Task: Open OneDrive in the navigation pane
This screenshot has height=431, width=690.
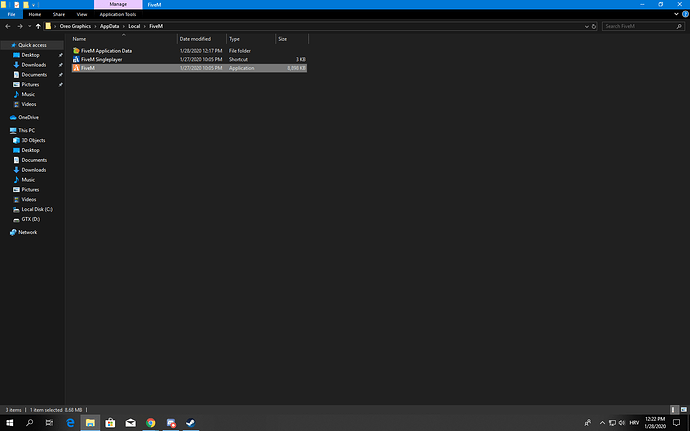Action: (x=28, y=118)
